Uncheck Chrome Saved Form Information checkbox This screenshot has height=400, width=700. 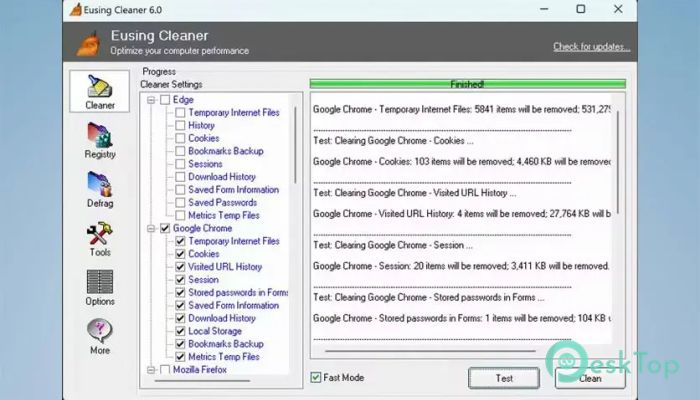coord(180,305)
